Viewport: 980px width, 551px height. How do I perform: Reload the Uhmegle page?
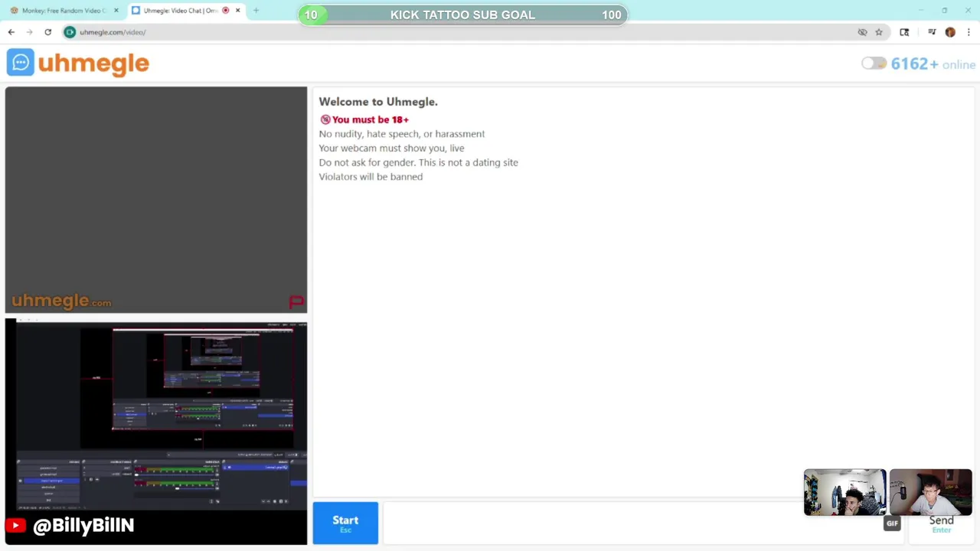[47, 32]
